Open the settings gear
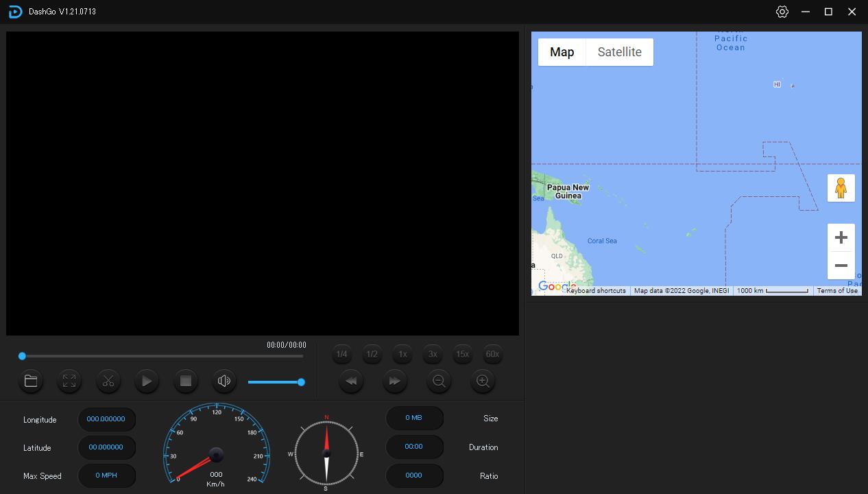This screenshot has height=494, width=868. [x=782, y=12]
